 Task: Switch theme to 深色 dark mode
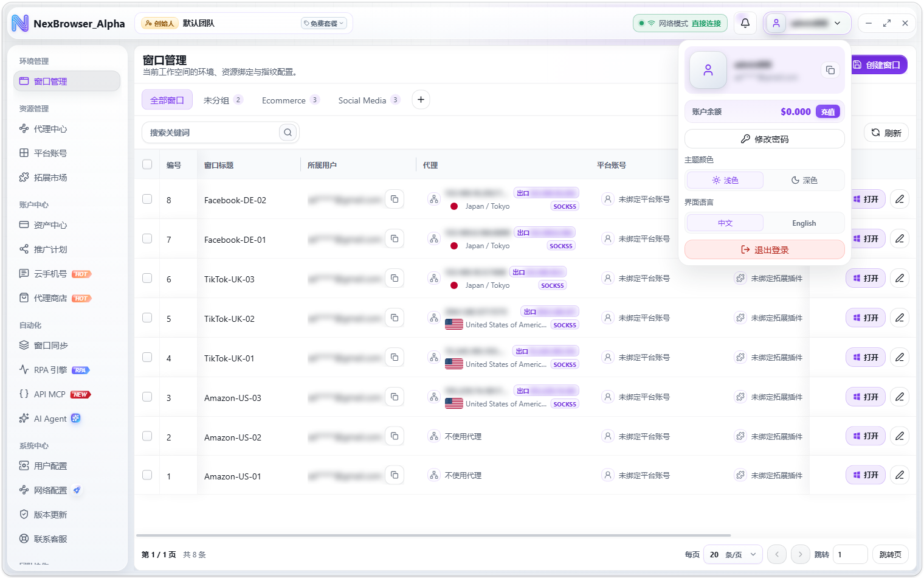(x=804, y=180)
